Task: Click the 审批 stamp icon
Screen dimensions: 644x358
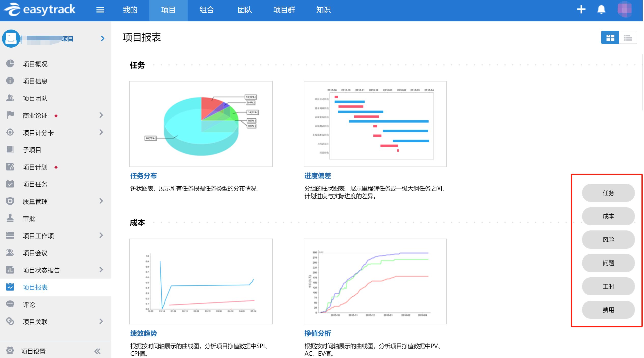Action: coord(10,218)
